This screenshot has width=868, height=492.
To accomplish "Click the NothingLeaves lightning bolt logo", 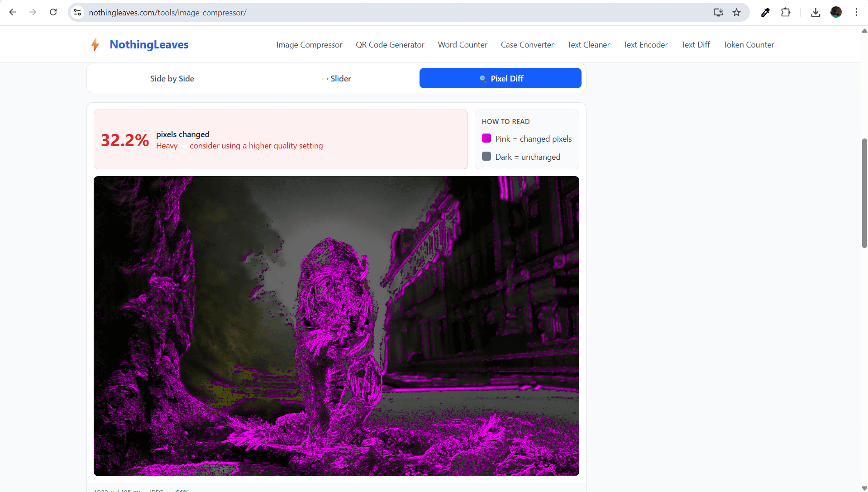I will tap(95, 44).
